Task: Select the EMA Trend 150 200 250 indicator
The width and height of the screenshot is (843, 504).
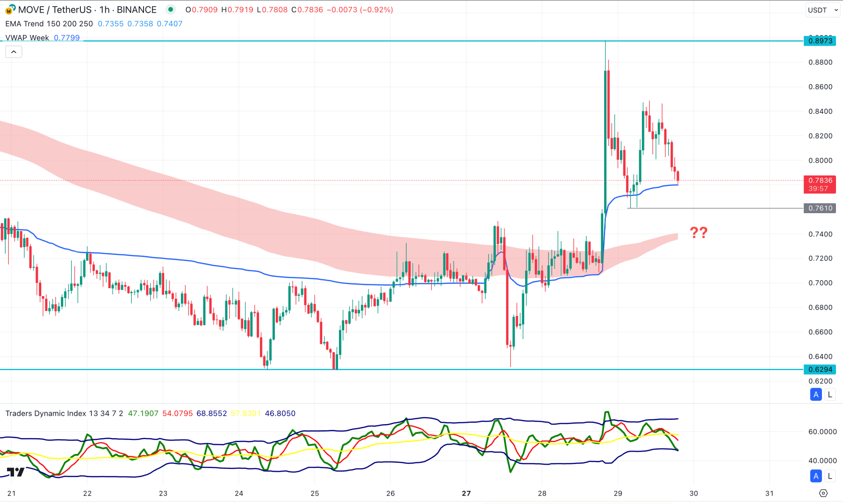Action: [x=49, y=24]
